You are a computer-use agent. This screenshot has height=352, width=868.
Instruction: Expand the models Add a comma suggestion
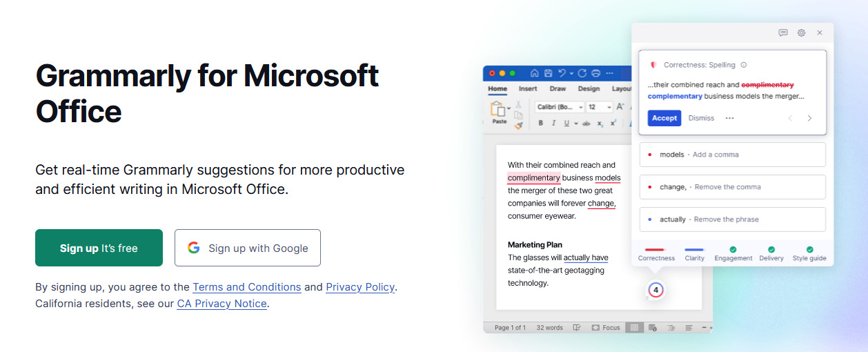pyautogui.click(x=733, y=155)
